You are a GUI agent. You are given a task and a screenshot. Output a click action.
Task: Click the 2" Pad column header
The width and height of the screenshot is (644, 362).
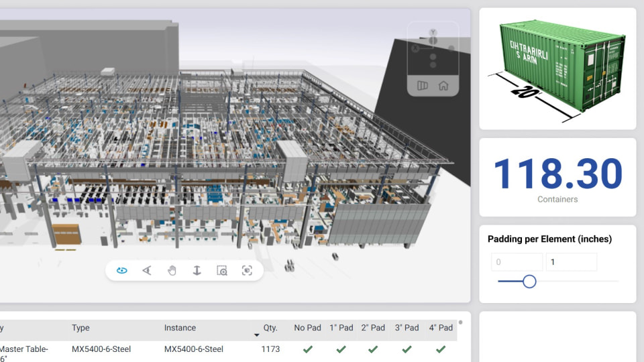coord(373,328)
